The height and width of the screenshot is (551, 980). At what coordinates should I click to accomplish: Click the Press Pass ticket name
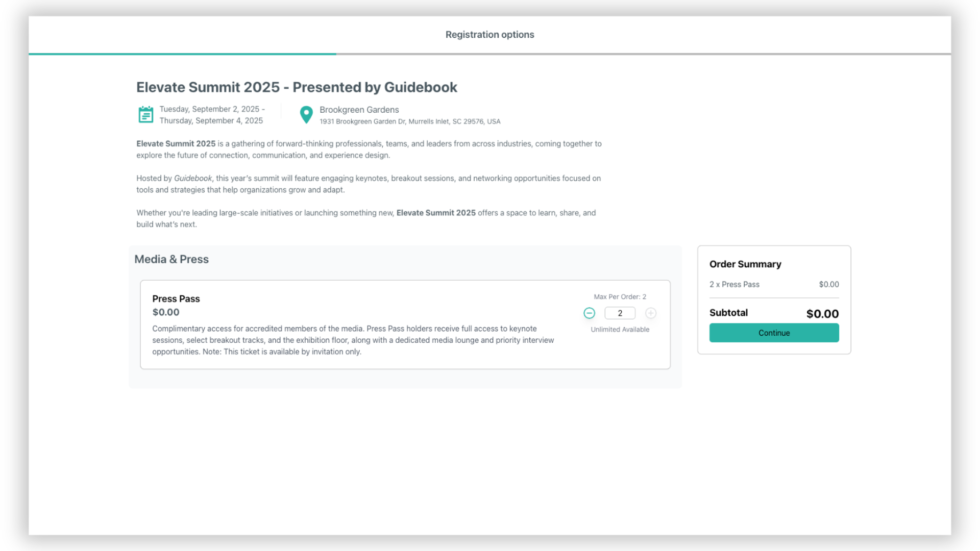[176, 298]
